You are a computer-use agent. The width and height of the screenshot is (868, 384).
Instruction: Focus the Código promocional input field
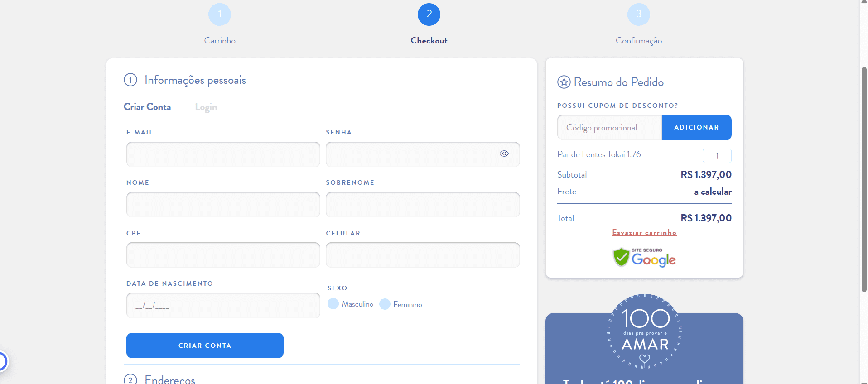click(609, 128)
